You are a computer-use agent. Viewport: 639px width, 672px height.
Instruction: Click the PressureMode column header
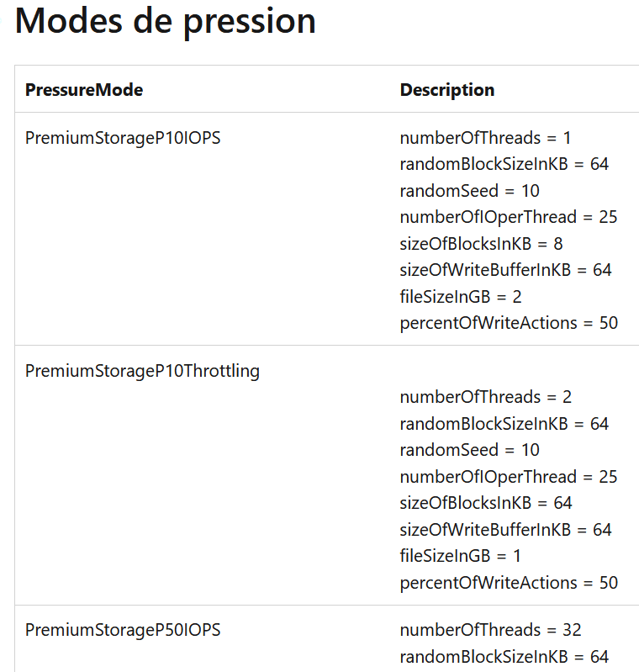pos(84,90)
